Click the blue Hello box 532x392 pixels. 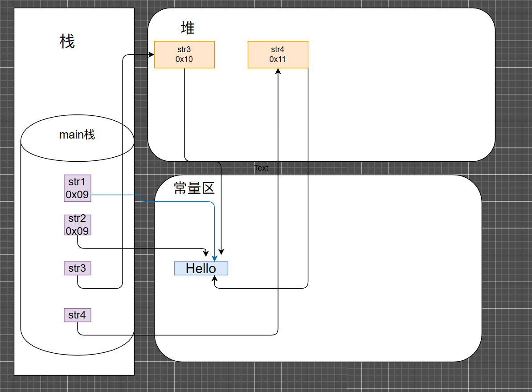201,269
